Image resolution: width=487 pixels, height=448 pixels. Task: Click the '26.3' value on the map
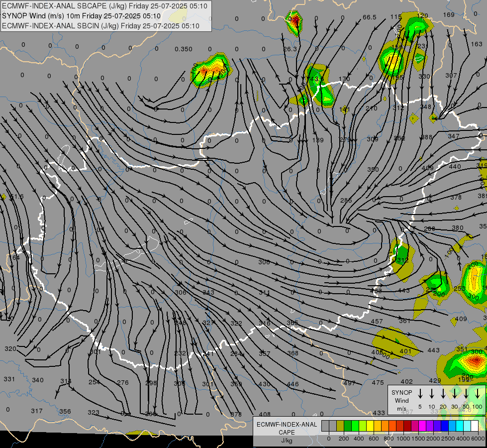[290, 49]
